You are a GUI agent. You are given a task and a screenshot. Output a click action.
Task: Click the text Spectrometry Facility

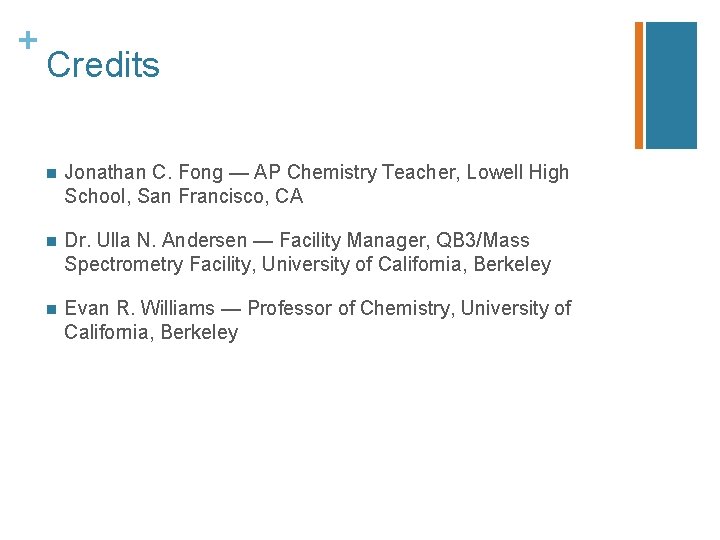point(159,264)
